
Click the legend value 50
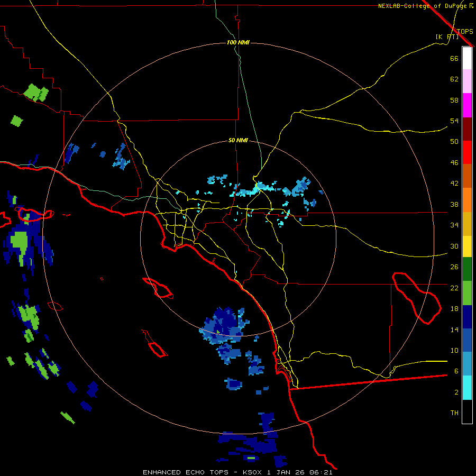[x=454, y=141]
